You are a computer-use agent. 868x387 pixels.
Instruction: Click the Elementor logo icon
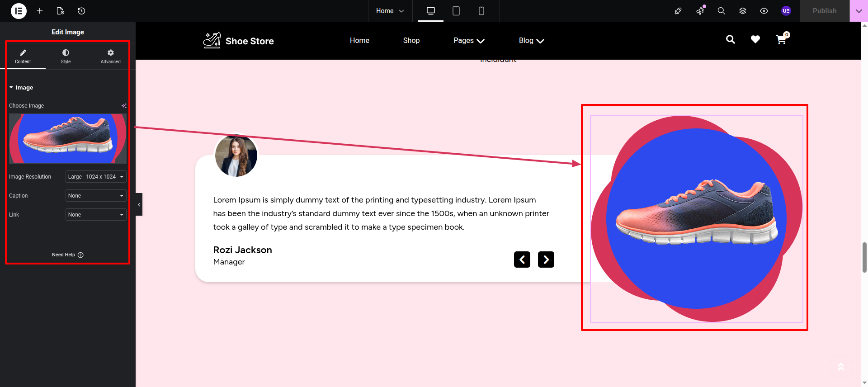(x=19, y=11)
